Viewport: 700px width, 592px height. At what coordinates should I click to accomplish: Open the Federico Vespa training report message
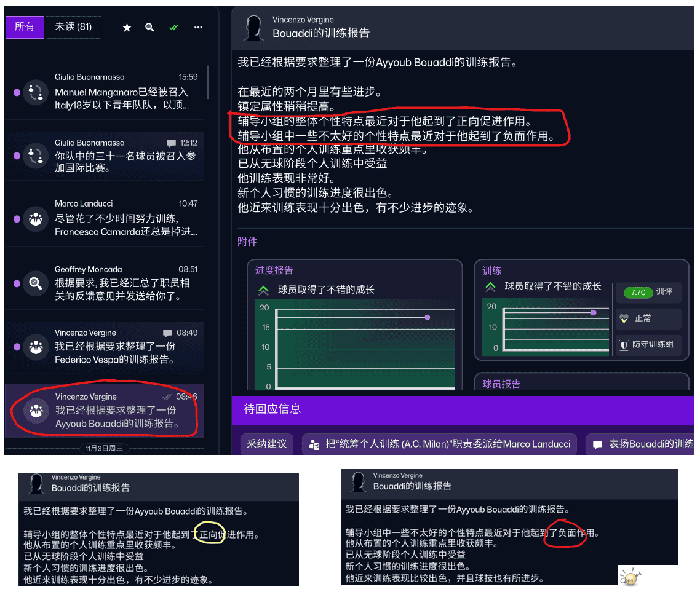click(x=105, y=347)
